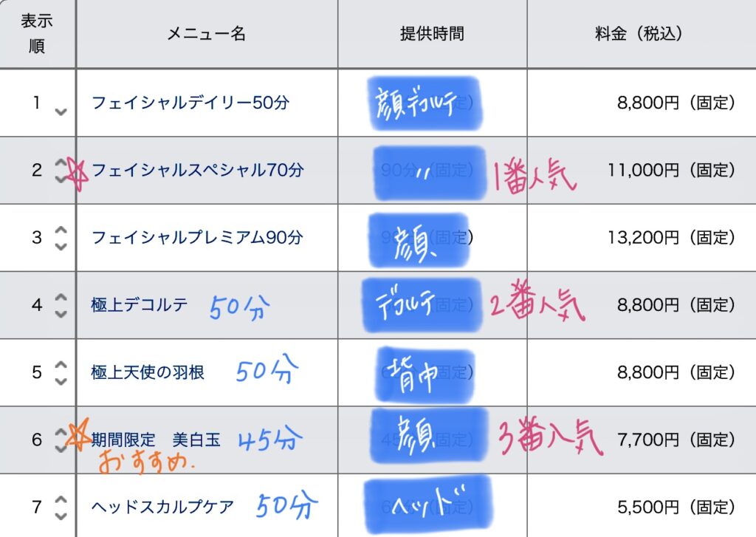Viewport: 756px width, 537px height.
Task: Move 期間限定 美白玉 row down
Action: pos(61,448)
